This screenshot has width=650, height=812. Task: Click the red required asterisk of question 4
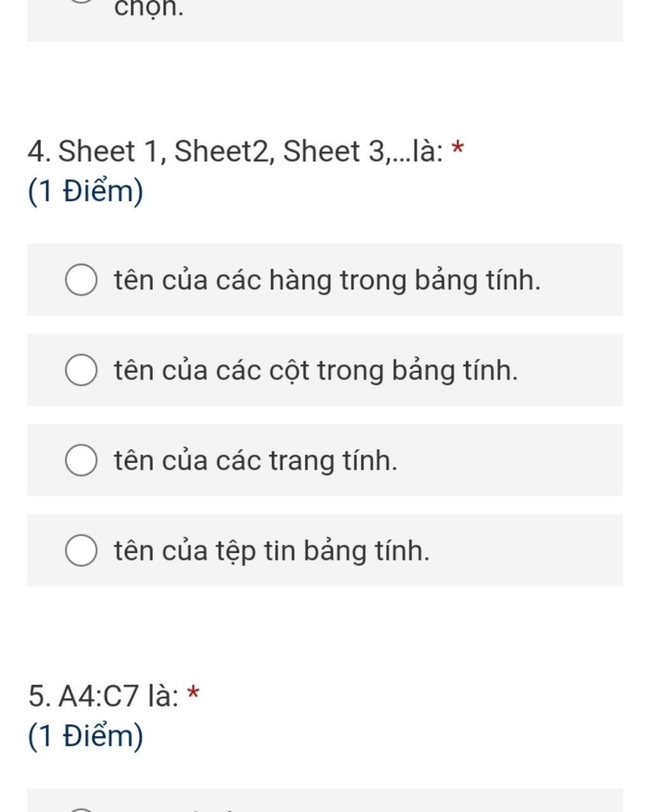458,150
